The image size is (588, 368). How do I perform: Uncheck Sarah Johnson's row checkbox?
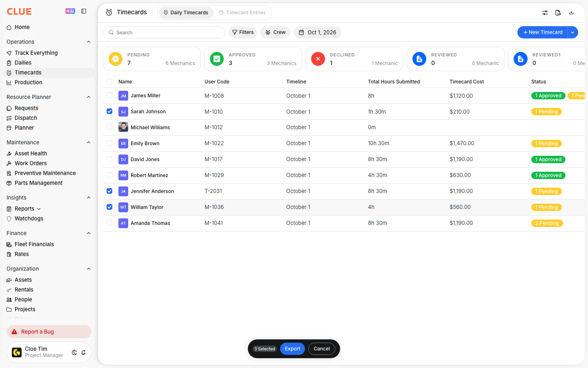point(109,111)
